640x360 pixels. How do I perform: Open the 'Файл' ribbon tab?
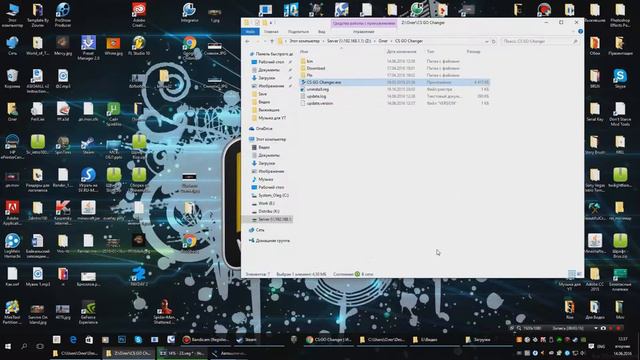(x=250, y=31)
